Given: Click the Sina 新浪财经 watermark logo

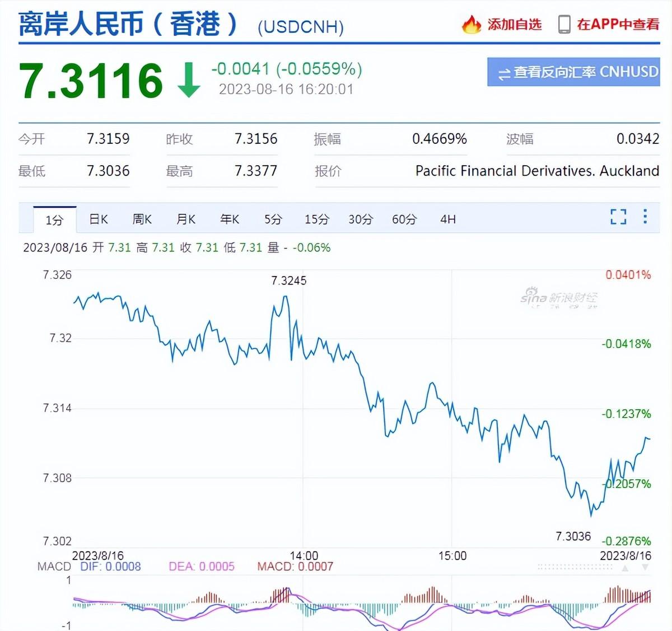Looking at the screenshot, I should pyautogui.click(x=558, y=297).
